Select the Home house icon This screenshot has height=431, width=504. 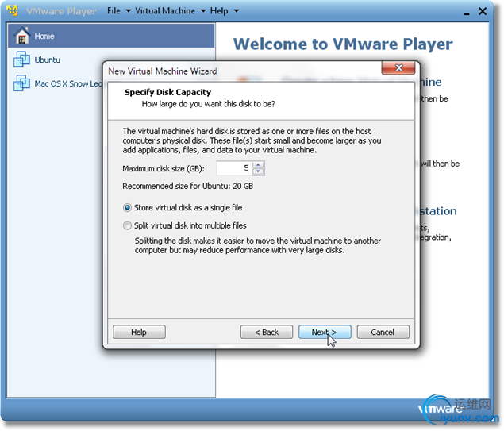(22, 36)
